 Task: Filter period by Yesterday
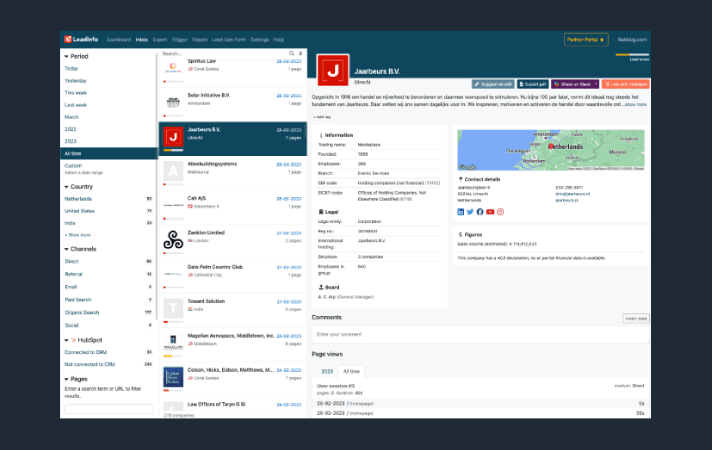[75, 81]
